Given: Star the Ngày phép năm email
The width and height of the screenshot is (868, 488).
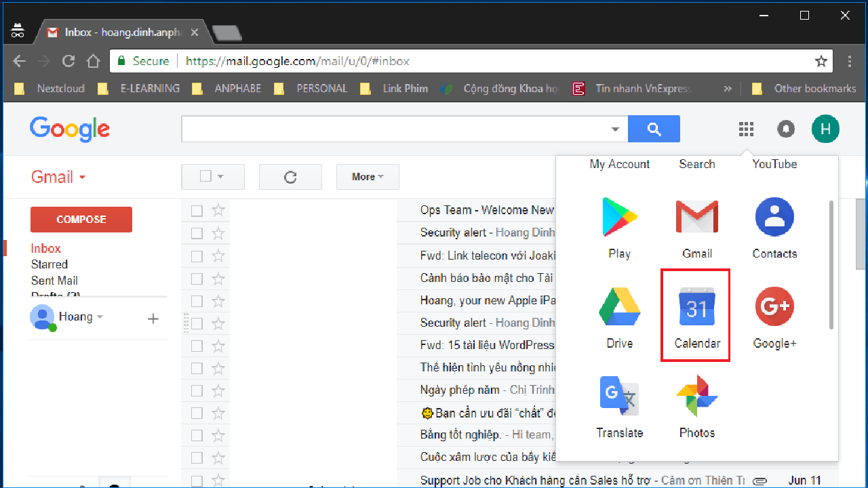Looking at the screenshot, I should click(218, 390).
